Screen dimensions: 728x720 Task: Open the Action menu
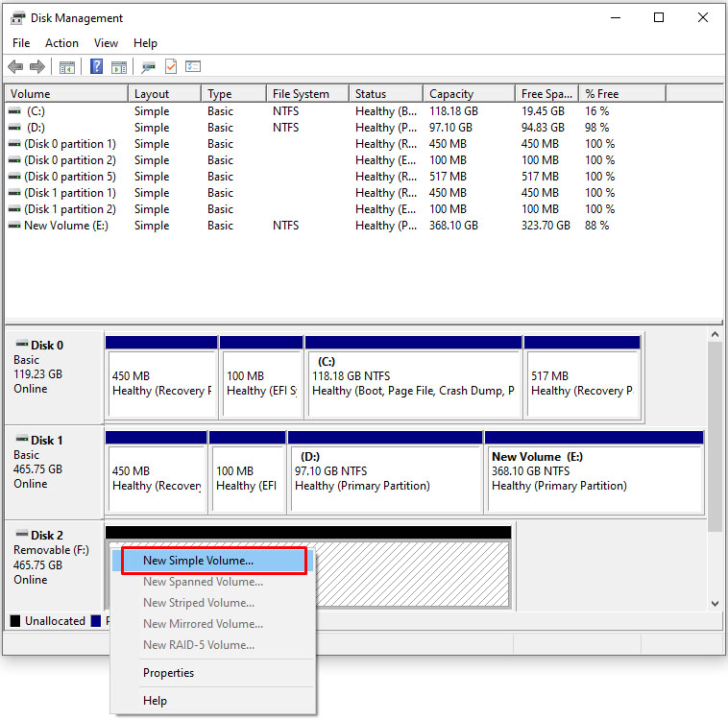61,43
